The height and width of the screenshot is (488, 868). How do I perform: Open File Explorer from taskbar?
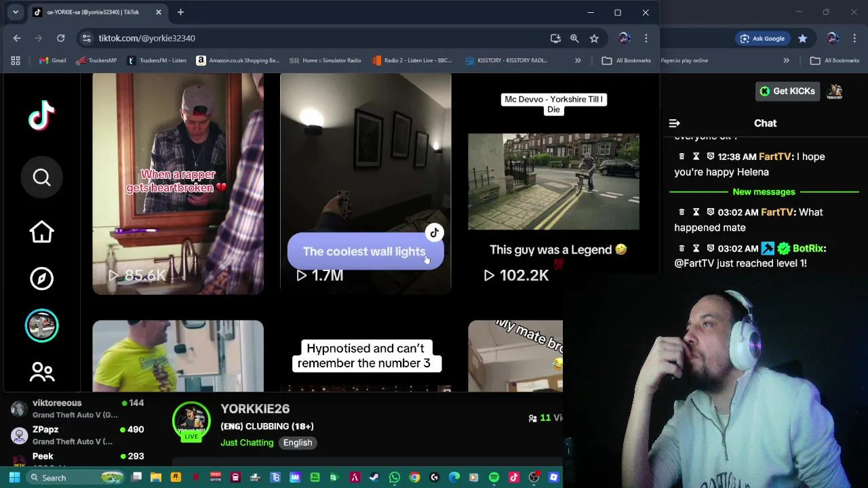155,477
